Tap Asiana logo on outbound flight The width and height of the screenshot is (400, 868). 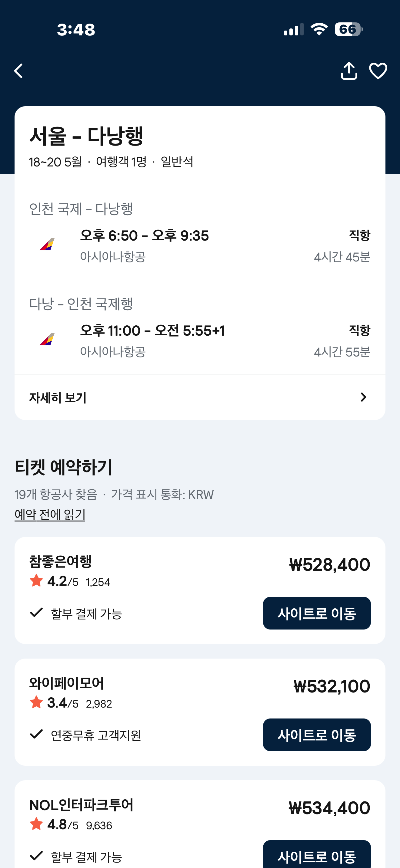[x=47, y=244]
